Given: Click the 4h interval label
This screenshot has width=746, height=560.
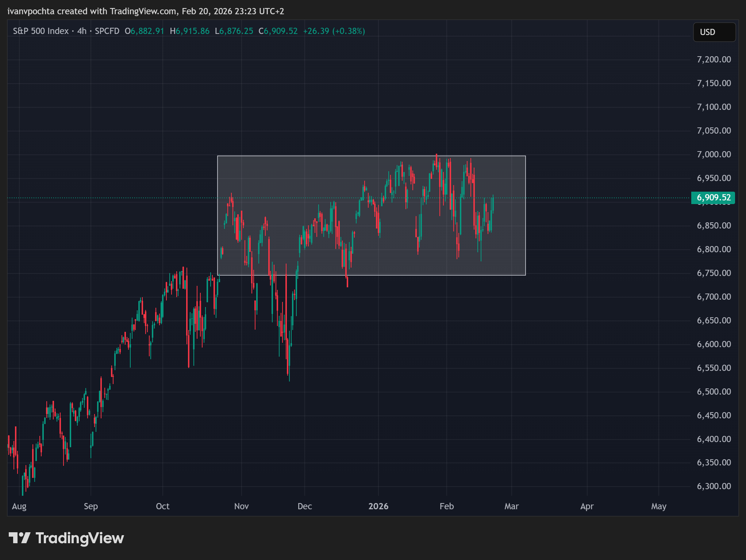Looking at the screenshot, I should (82, 31).
